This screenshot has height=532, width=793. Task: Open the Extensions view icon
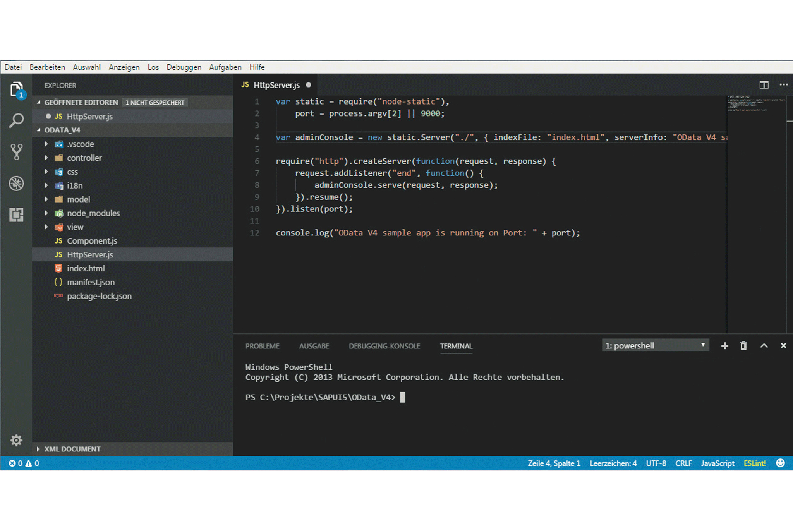click(16, 215)
